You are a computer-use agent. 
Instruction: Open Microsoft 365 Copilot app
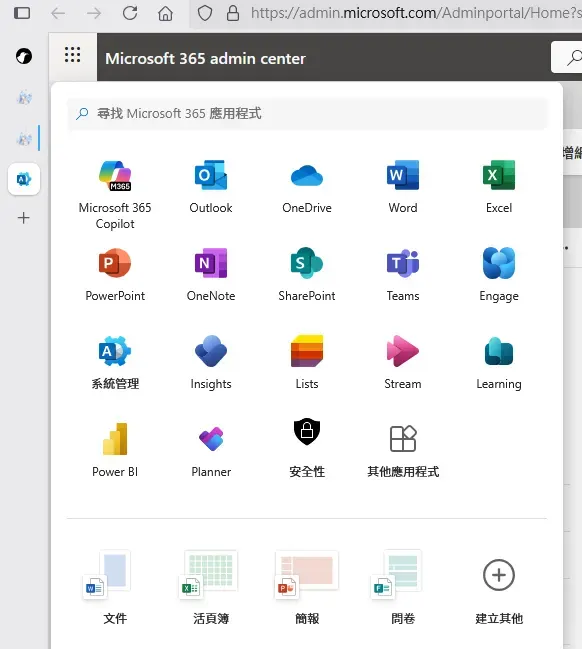click(115, 195)
